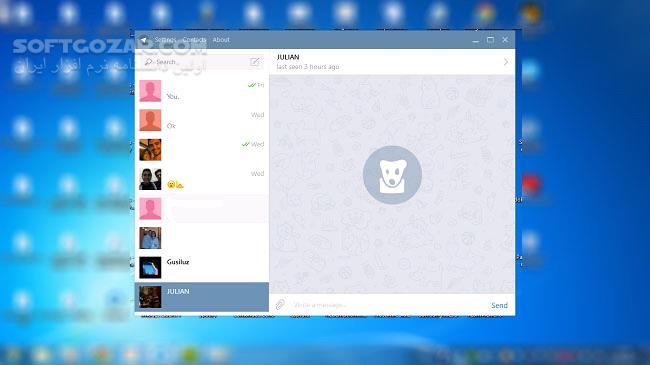
Task: Click the Telegram paper plane logo
Action: click(143, 40)
